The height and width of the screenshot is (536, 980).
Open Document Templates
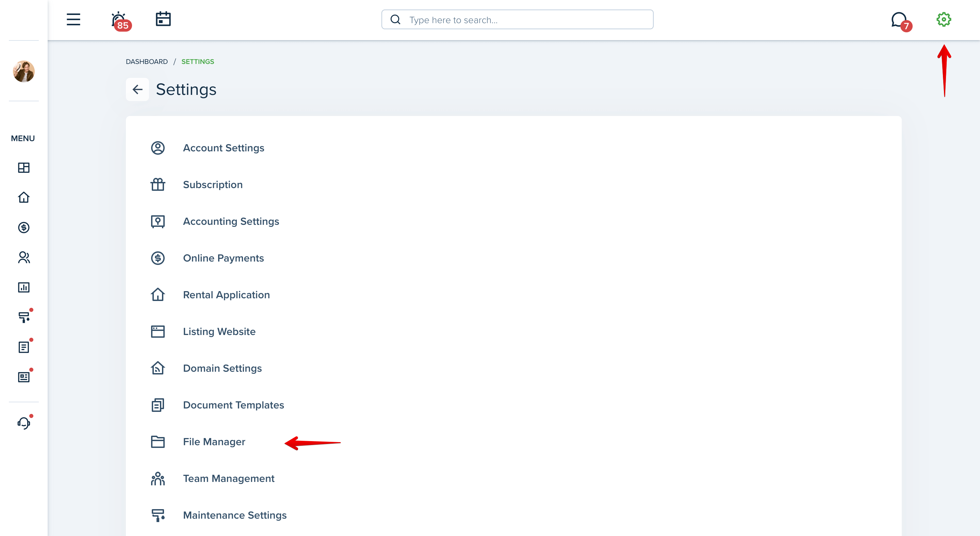tap(233, 405)
